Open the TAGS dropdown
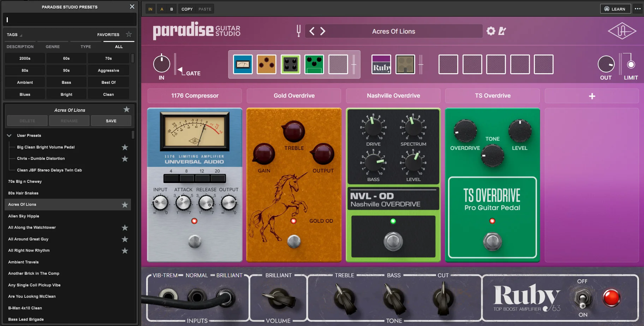Screen dimensions: 644x326 point(14,35)
